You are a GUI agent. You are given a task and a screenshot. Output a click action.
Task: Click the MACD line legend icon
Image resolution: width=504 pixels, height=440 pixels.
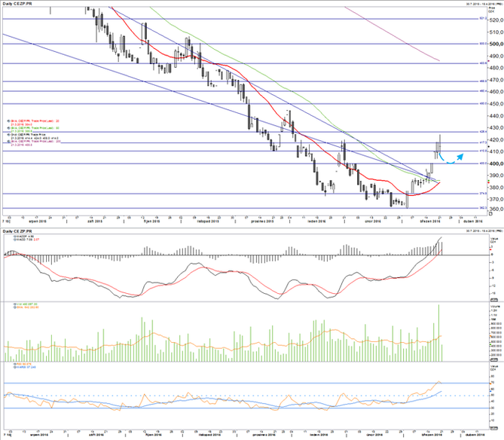click(x=14, y=240)
